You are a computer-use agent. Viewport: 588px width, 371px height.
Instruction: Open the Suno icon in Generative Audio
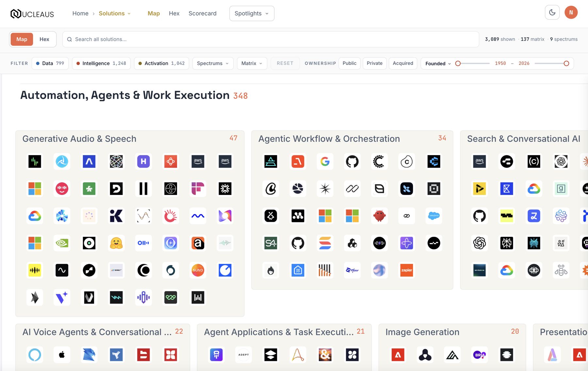pyautogui.click(x=198, y=270)
